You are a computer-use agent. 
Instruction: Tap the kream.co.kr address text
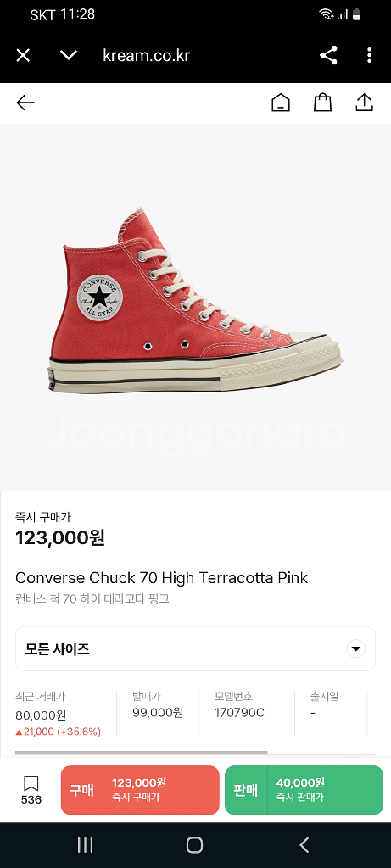click(x=146, y=55)
